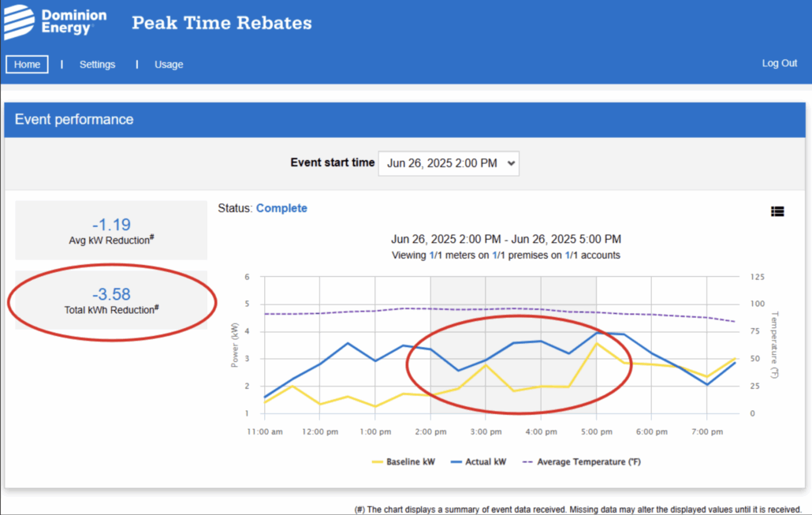Select the -3.58 Total kWh Reduction value
The image size is (812, 515).
(x=111, y=293)
